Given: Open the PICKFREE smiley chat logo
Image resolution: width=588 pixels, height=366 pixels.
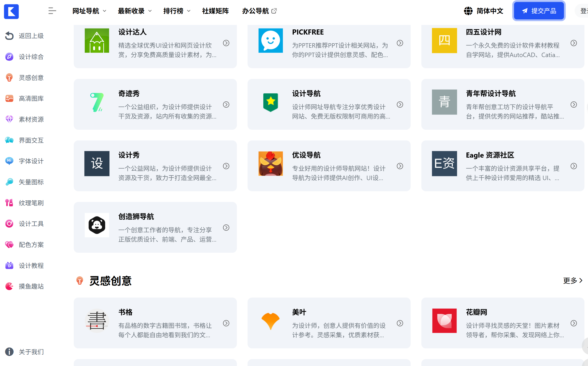Looking at the screenshot, I should [270, 40].
